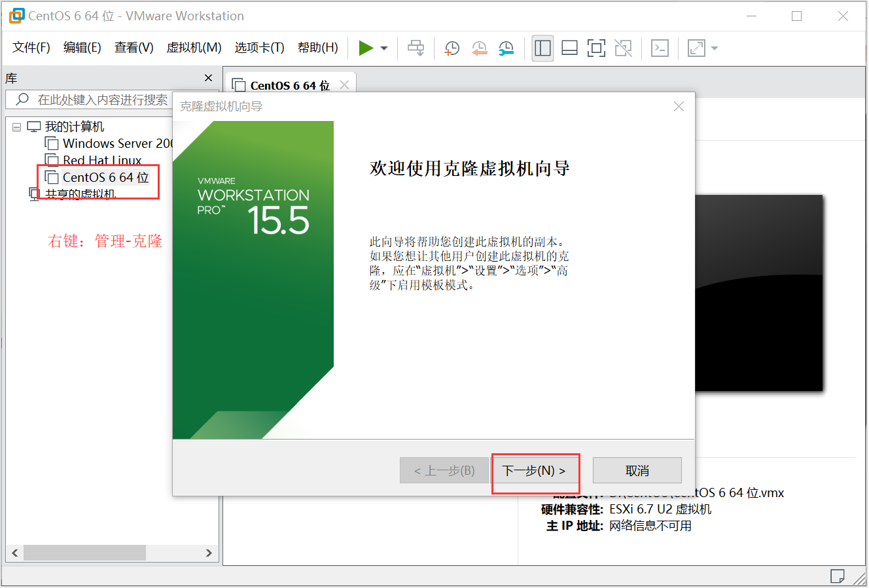Open the power options dropdown arrow
Viewport: 869px width, 588px height.
[x=384, y=48]
